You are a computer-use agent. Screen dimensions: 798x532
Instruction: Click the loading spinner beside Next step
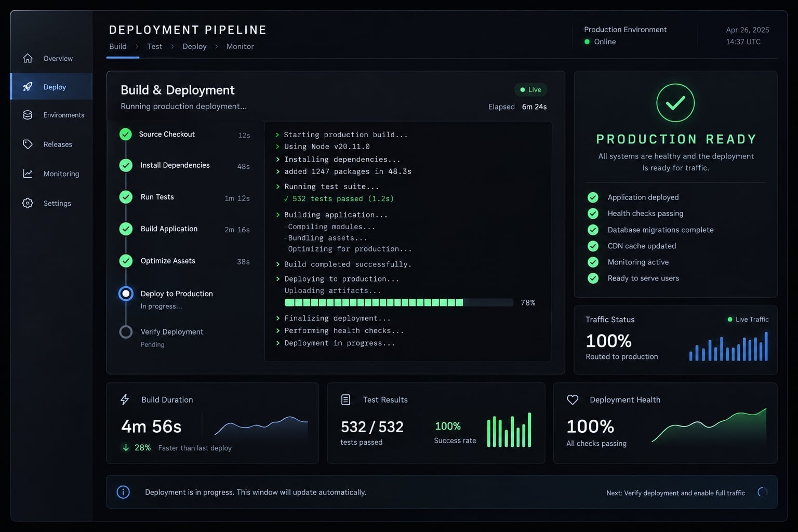[763, 492]
